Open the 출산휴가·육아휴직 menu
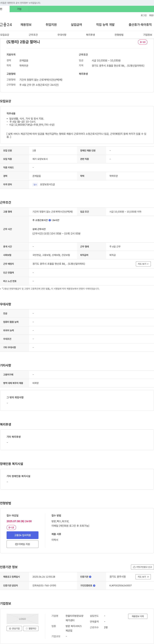This screenshot has width=154, height=644. (x=140, y=24)
